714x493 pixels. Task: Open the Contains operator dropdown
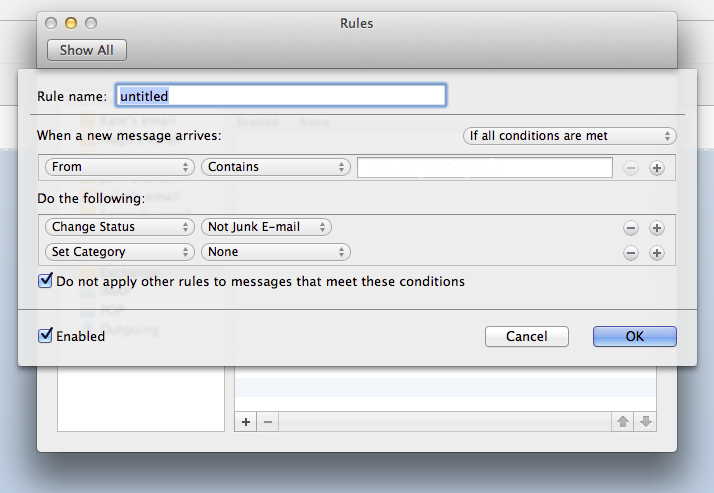pyautogui.click(x=275, y=167)
